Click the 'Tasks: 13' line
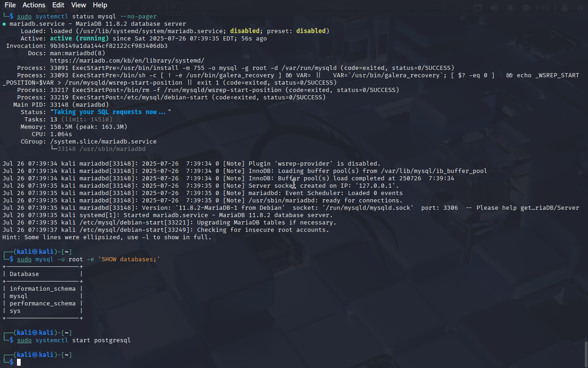This screenshot has height=368, width=588. (x=68, y=120)
